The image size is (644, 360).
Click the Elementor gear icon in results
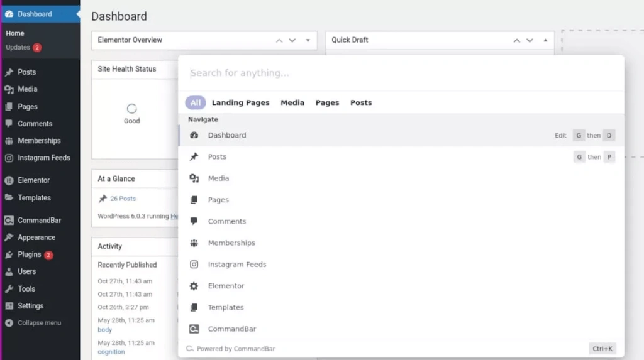194,286
